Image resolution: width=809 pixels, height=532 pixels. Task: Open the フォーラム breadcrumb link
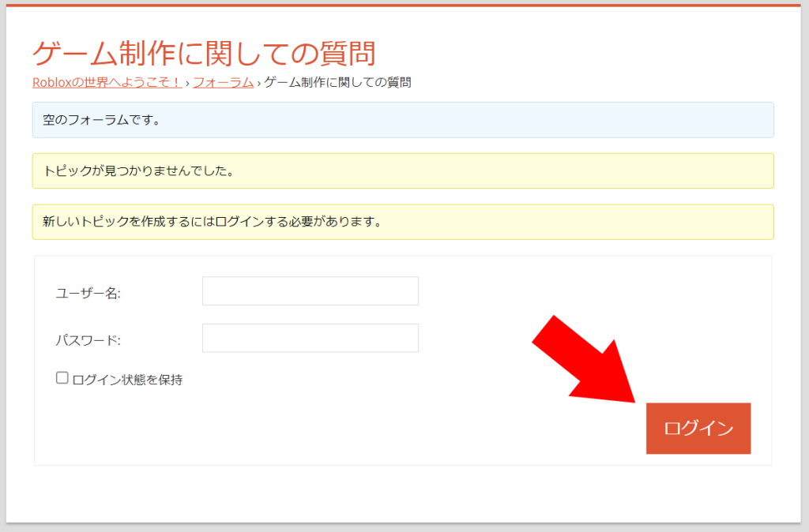pyautogui.click(x=223, y=82)
